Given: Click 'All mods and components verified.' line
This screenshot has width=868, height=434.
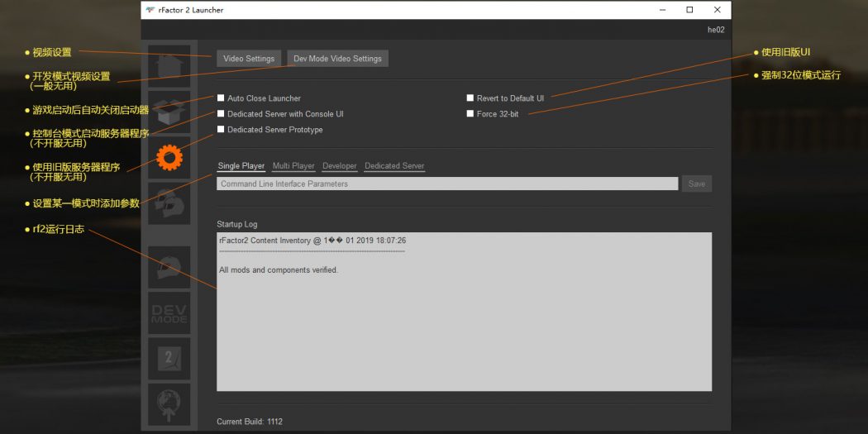Looking at the screenshot, I should click(279, 270).
